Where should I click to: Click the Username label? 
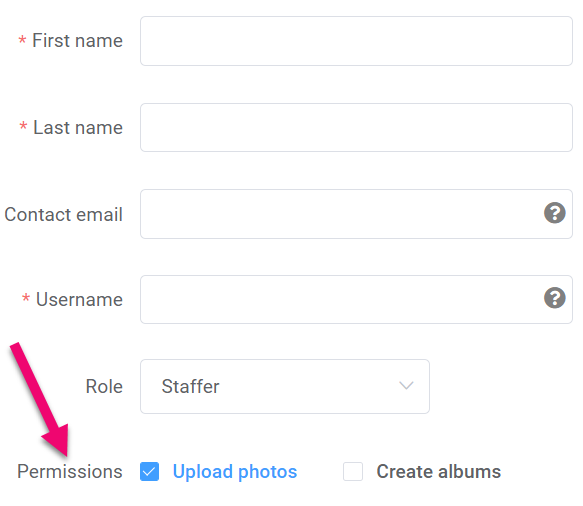79,299
